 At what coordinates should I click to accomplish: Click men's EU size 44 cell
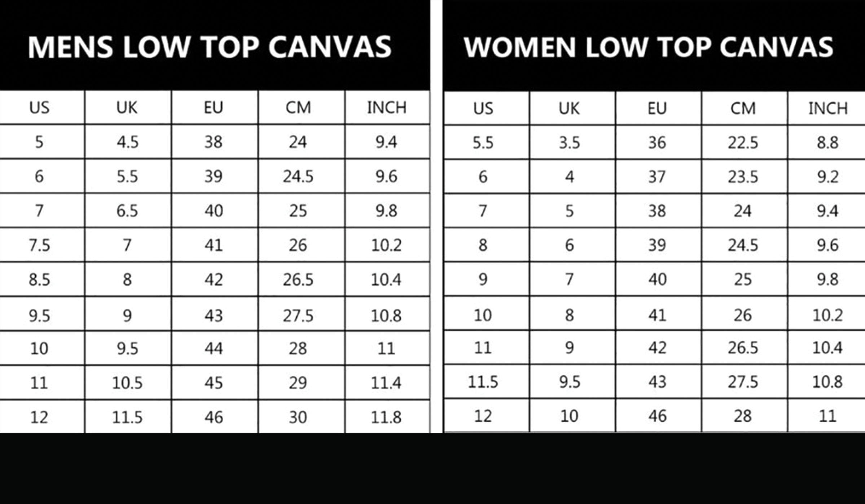coord(215,348)
